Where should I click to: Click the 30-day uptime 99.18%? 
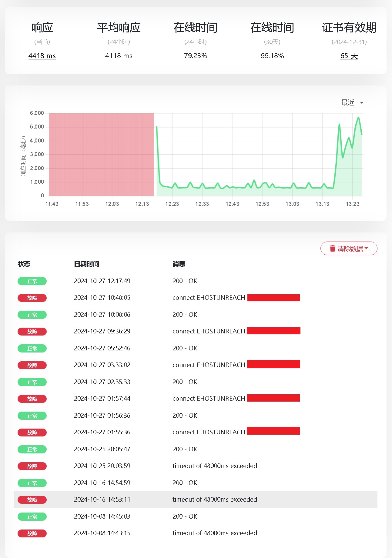click(x=272, y=56)
